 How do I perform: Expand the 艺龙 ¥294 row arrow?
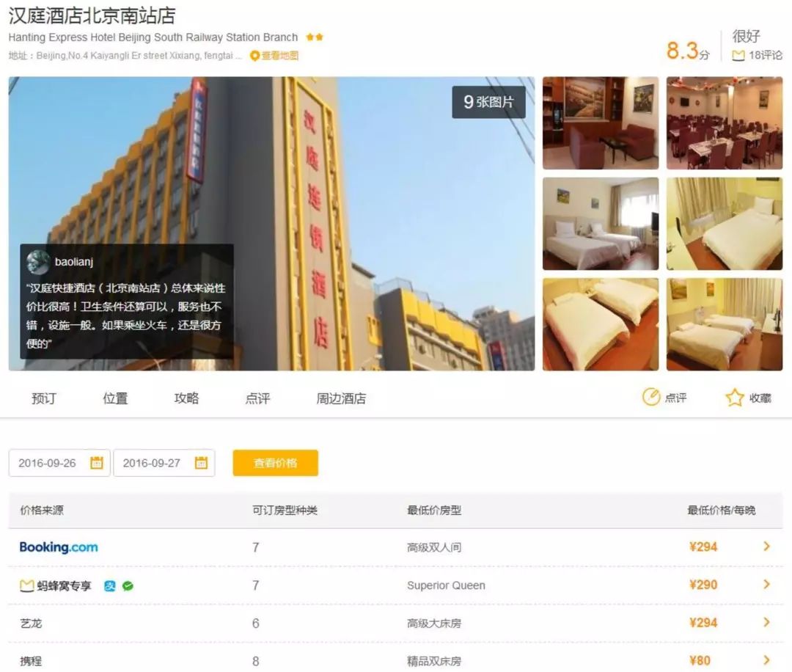coord(767,622)
